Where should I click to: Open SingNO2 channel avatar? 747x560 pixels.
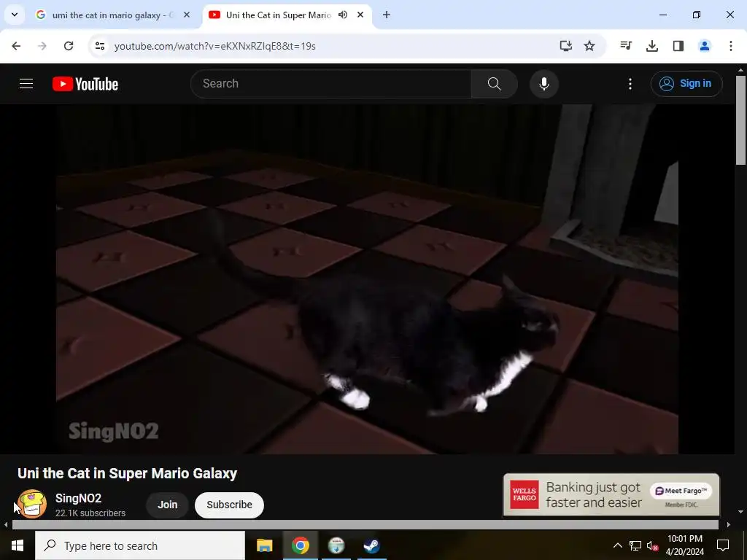pos(32,504)
